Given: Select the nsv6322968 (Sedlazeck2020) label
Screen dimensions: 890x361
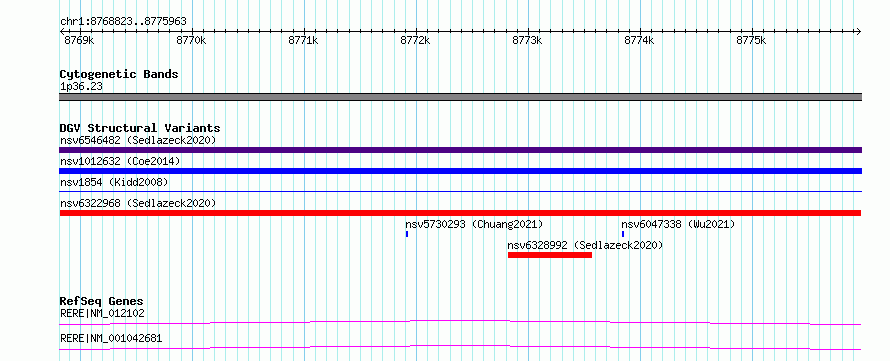Looking at the screenshot, I should tap(138, 203).
